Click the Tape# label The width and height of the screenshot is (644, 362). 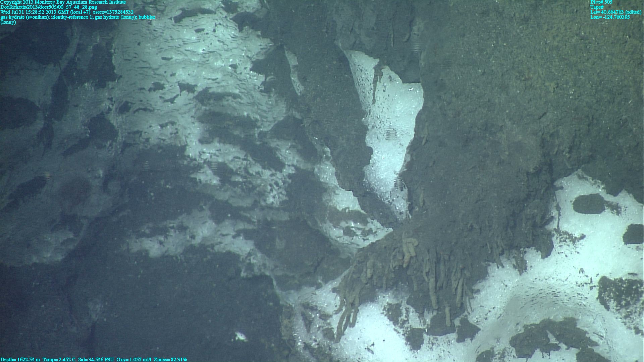coord(597,7)
